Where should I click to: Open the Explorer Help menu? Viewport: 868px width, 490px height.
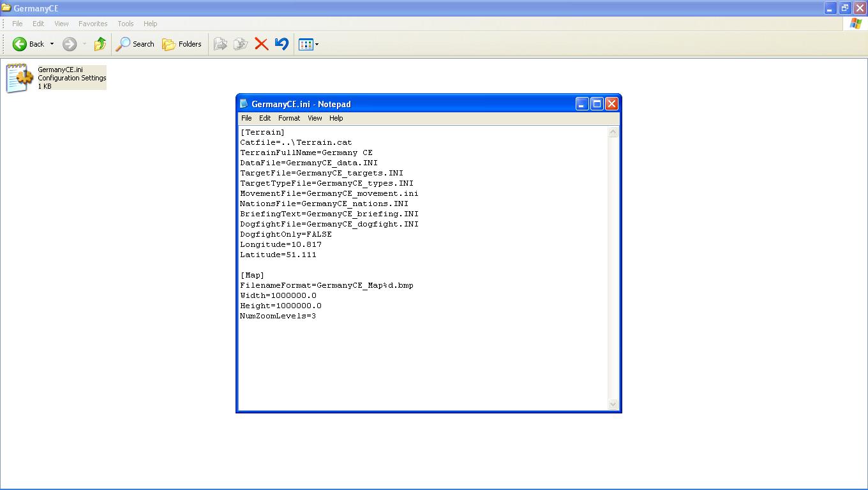click(150, 24)
